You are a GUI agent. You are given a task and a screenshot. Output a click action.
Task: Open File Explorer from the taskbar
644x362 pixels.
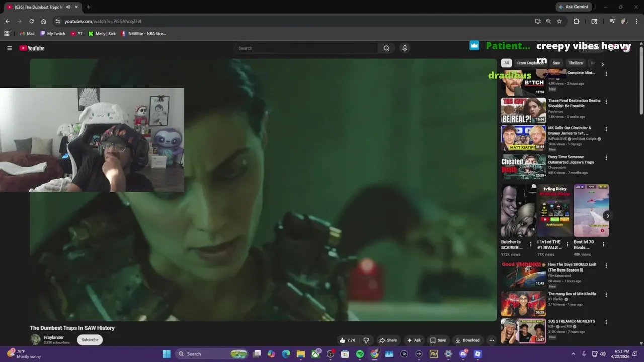(x=300, y=354)
